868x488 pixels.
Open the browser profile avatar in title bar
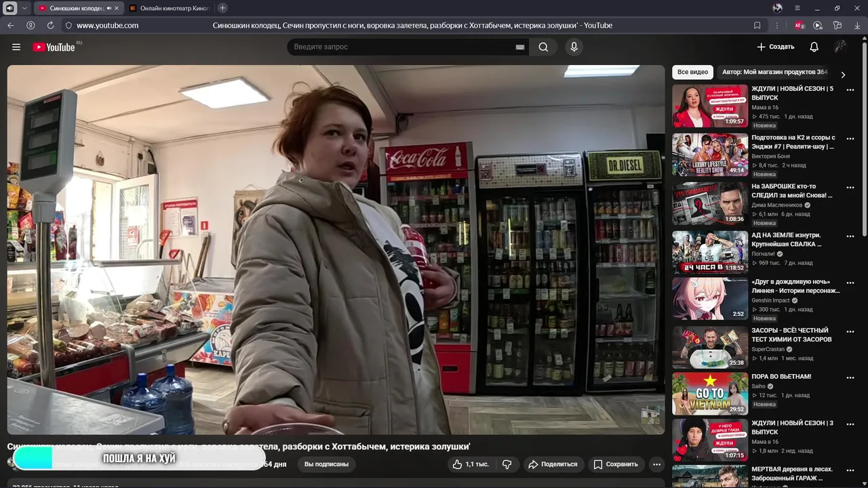point(777,8)
